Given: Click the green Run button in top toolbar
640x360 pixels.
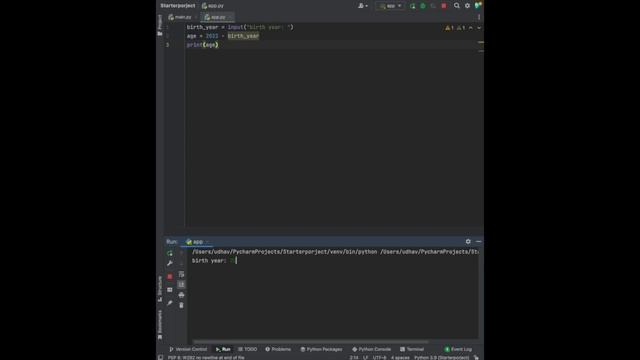Looking at the screenshot, I should (412, 6).
